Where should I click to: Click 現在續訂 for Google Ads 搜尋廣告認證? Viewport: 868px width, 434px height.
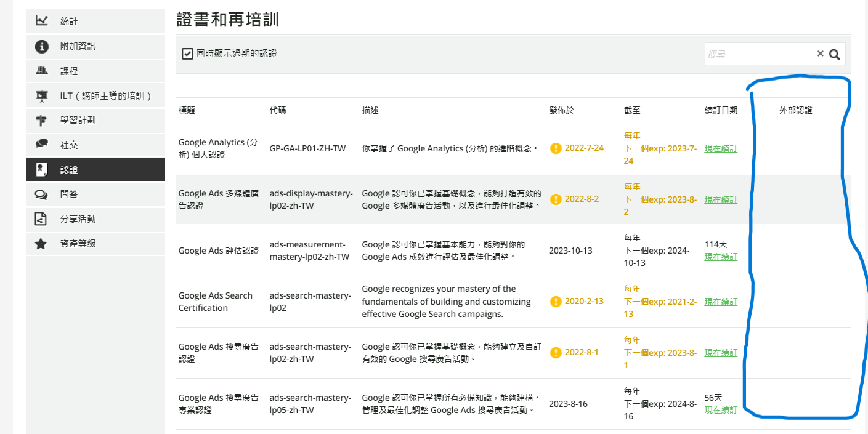pyautogui.click(x=721, y=353)
